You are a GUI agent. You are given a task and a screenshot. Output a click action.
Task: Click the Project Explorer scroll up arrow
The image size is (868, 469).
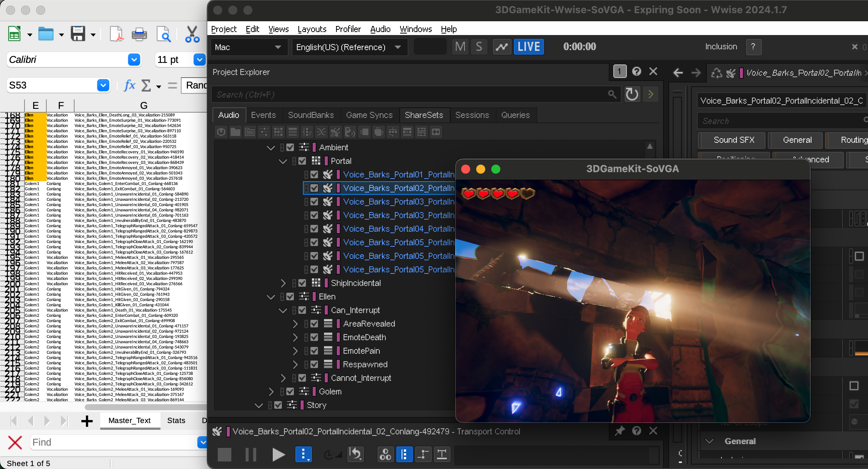pyautogui.click(x=650, y=146)
